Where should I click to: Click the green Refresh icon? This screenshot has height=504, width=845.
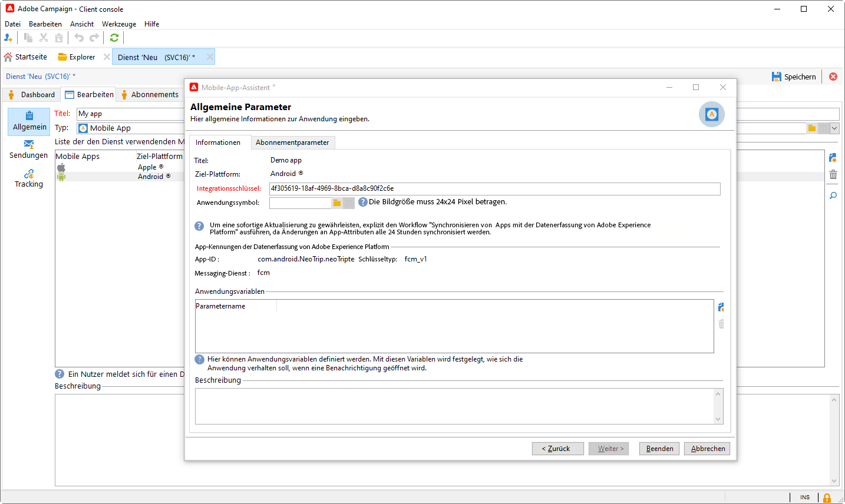click(x=114, y=38)
